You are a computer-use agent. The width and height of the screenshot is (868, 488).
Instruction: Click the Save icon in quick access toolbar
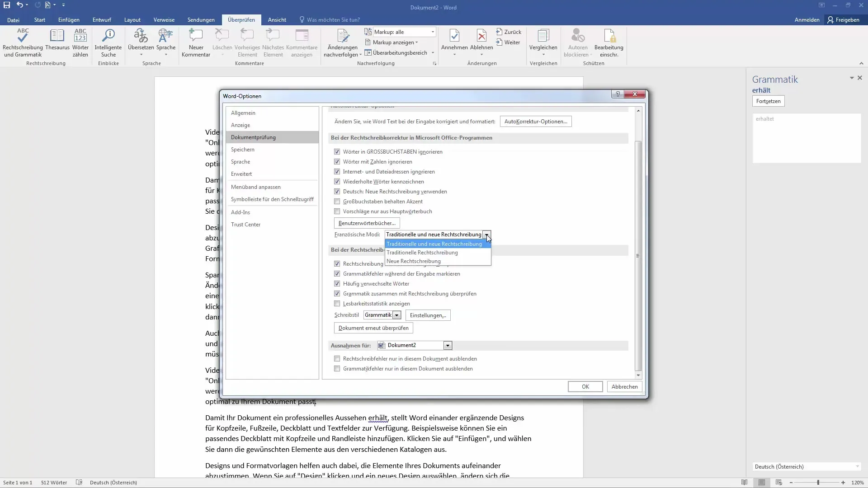point(7,5)
